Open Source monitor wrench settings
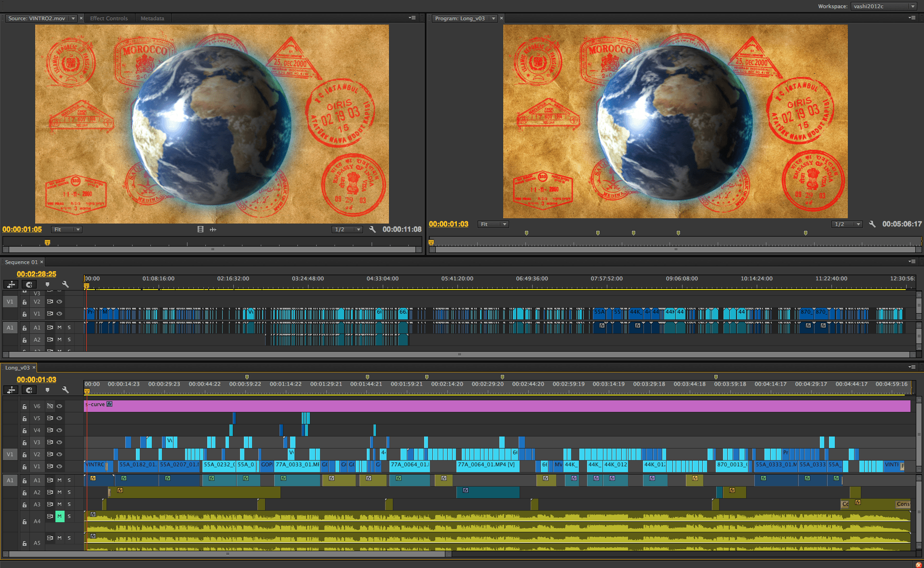 coord(373,229)
